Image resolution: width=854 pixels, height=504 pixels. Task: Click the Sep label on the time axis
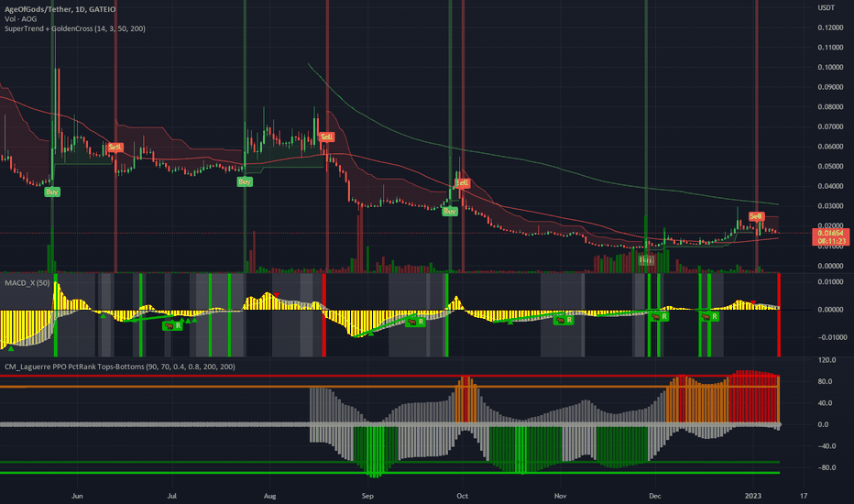pos(367,496)
